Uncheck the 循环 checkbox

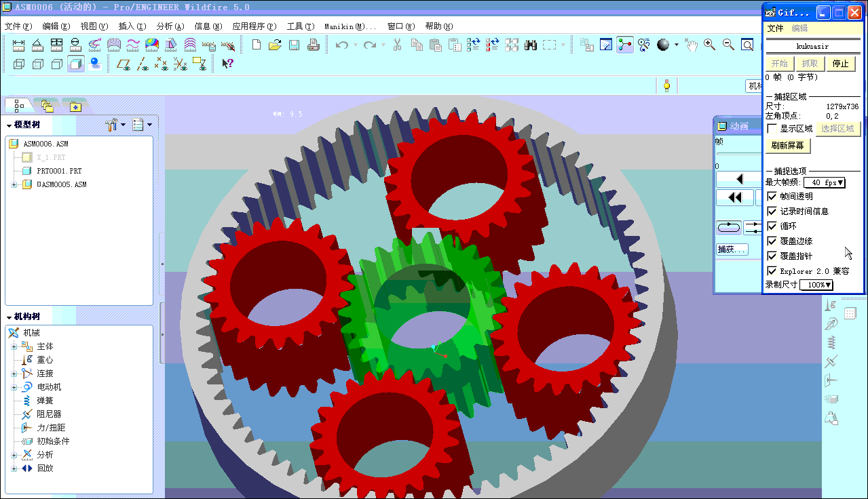pos(772,226)
